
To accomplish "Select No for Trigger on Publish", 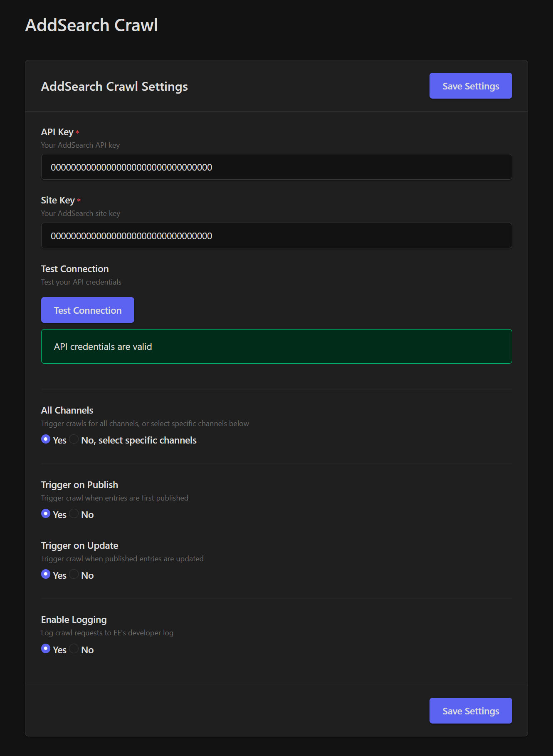I will pyautogui.click(x=74, y=513).
